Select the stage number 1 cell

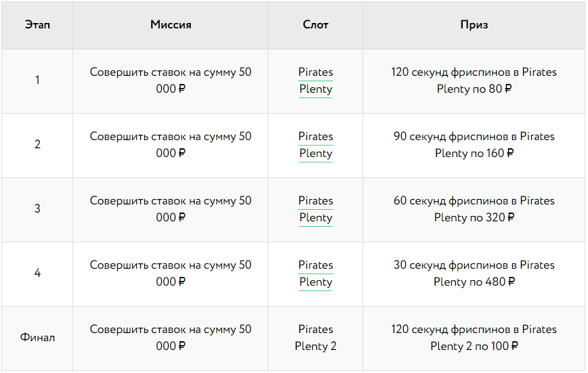tap(37, 81)
